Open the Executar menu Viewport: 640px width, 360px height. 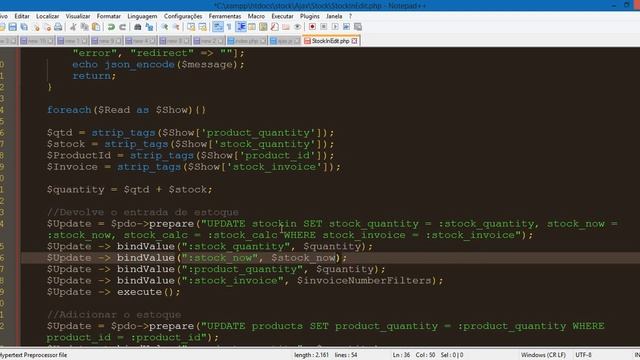pyautogui.click(x=282, y=16)
